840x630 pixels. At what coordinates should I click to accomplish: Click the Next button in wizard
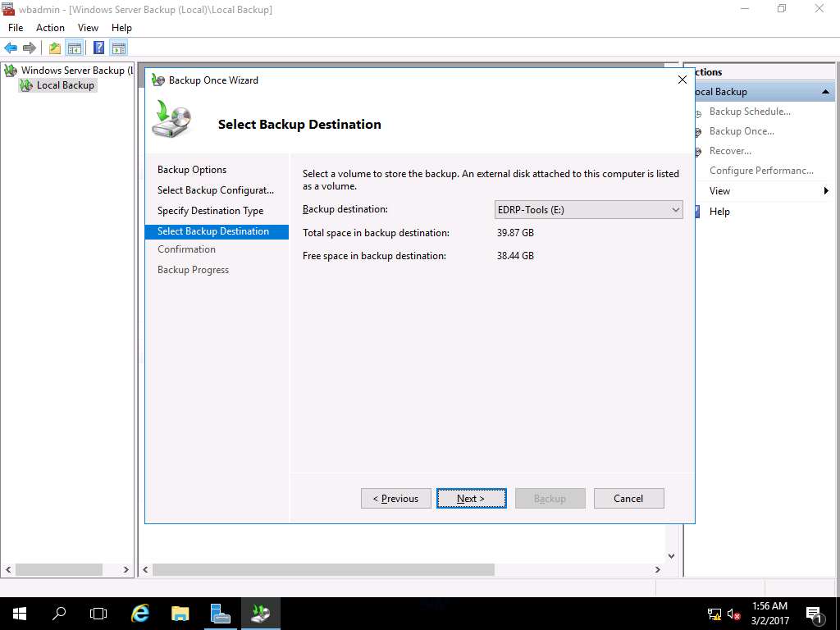(x=472, y=498)
